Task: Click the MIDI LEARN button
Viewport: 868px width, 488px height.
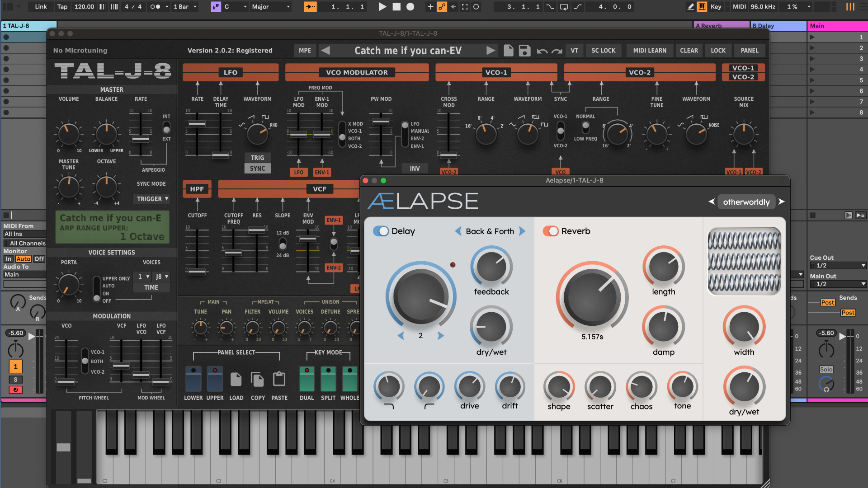Action: click(650, 51)
